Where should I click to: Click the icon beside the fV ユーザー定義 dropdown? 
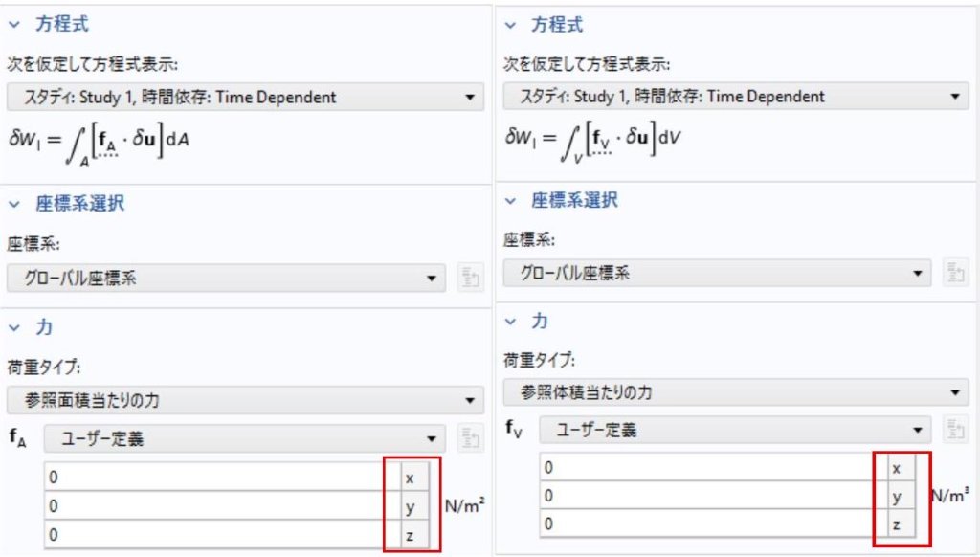click(953, 429)
